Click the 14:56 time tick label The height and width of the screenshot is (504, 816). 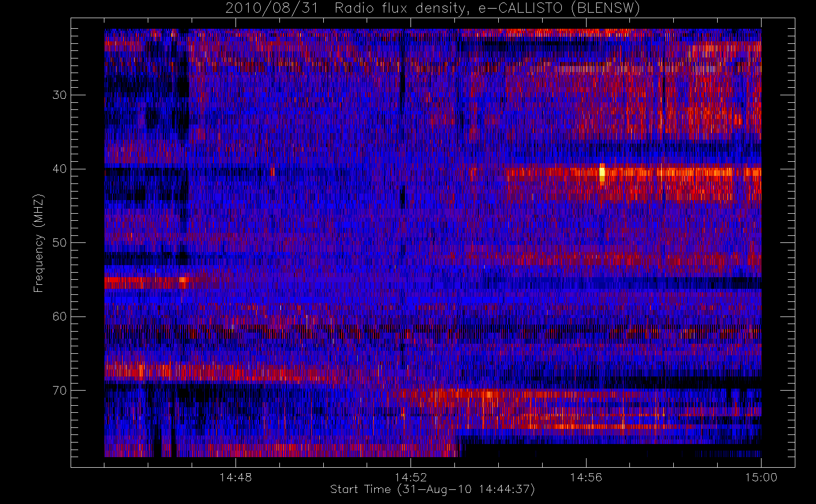tap(586, 477)
